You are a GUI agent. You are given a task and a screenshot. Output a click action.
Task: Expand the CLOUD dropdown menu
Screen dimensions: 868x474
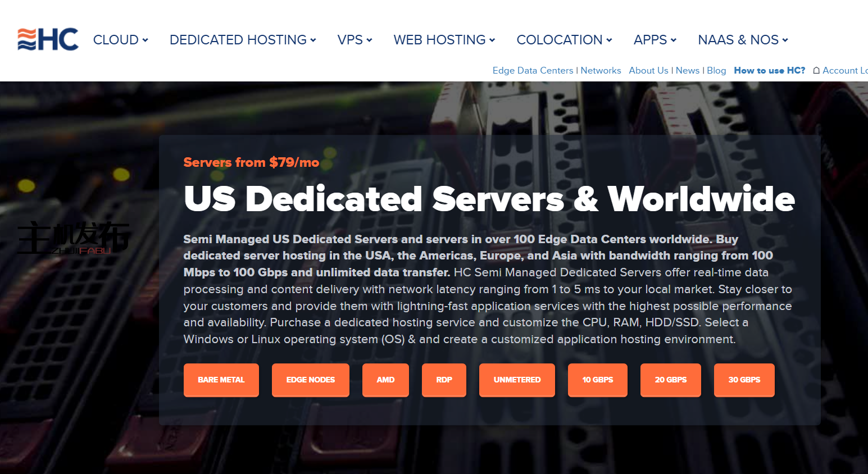[120, 40]
